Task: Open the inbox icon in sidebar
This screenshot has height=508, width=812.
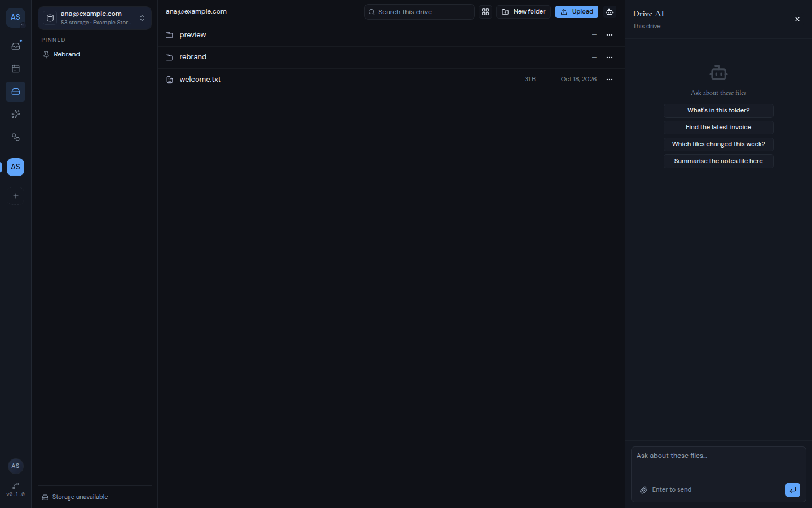Action: (x=16, y=46)
